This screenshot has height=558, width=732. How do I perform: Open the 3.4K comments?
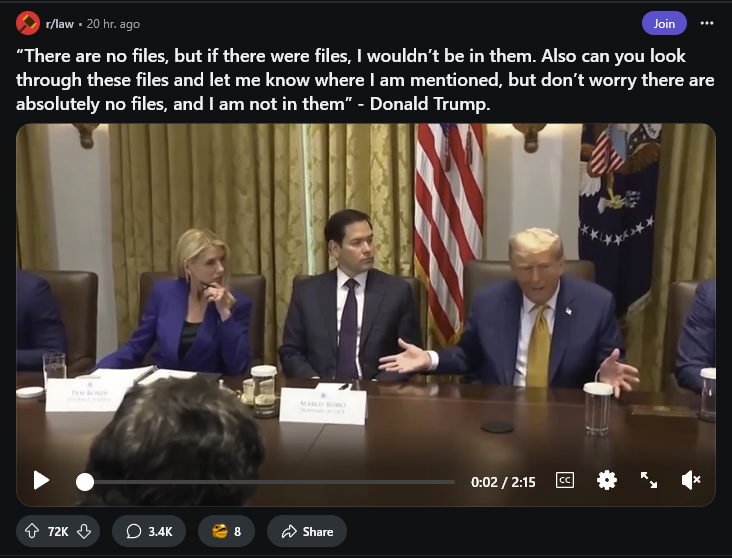point(149,531)
